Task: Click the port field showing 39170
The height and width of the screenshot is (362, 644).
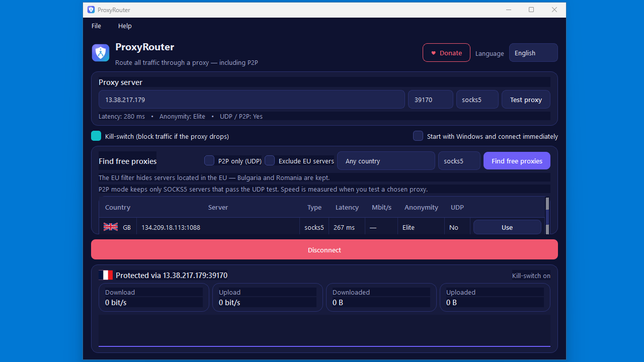Action: (431, 100)
